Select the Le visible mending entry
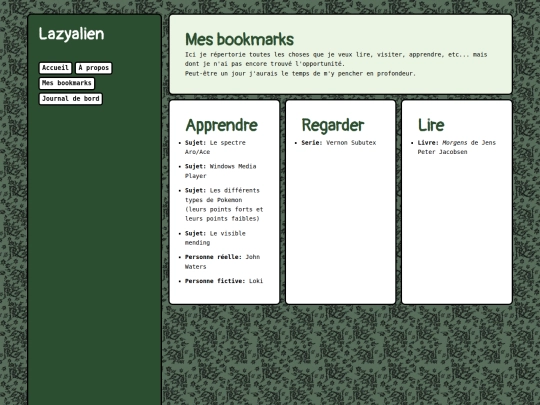Image resolution: width=540 pixels, height=405 pixels. pyautogui.click(x=215, y=238)
